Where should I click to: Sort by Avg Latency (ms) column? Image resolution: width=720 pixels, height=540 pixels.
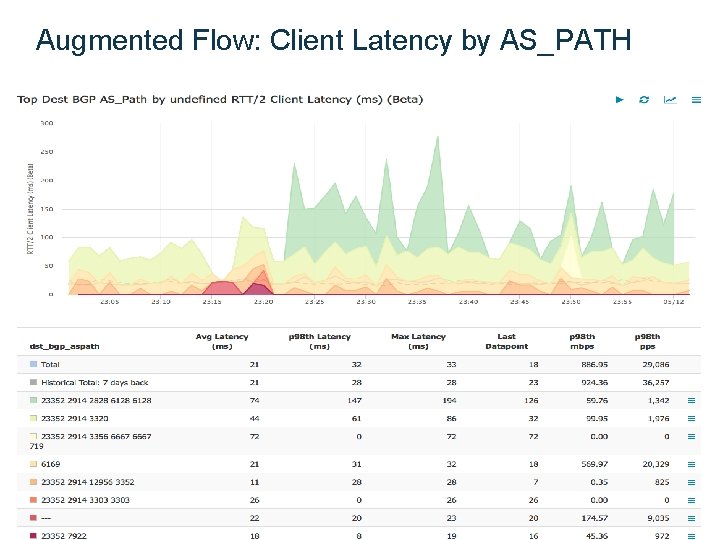pos(222,341)
